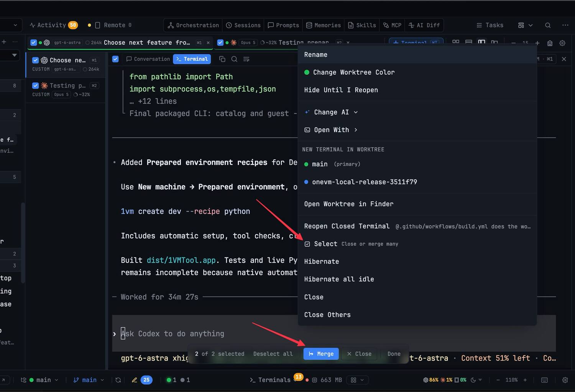Choose Hibernate all idle

coord(417,279)
